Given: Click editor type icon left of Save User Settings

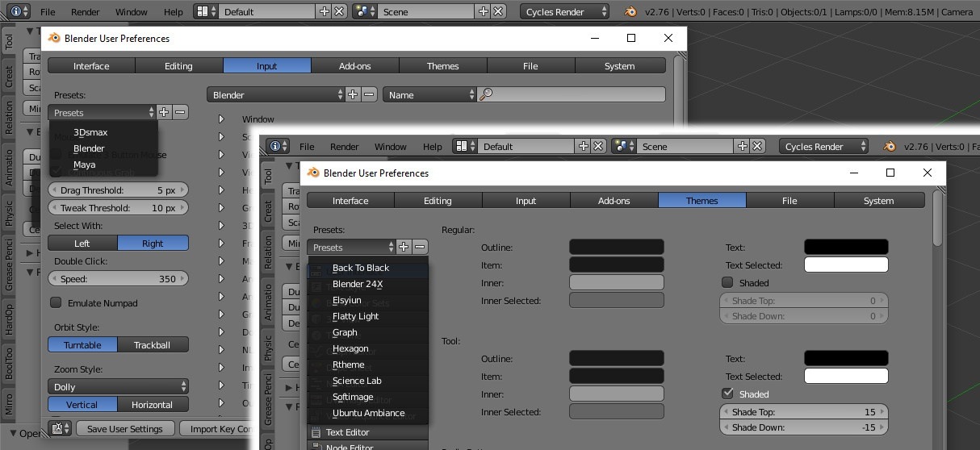Looking at the screenshot, I should point(59,429).
